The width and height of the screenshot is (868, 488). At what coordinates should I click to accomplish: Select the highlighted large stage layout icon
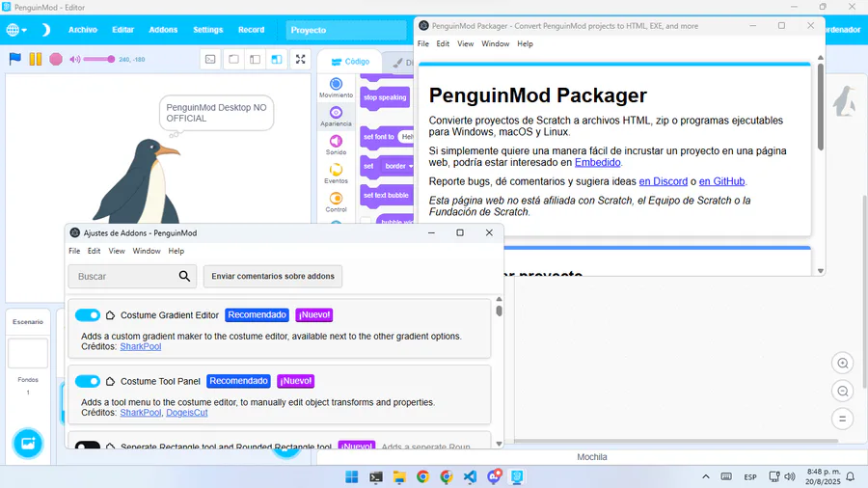276,59
